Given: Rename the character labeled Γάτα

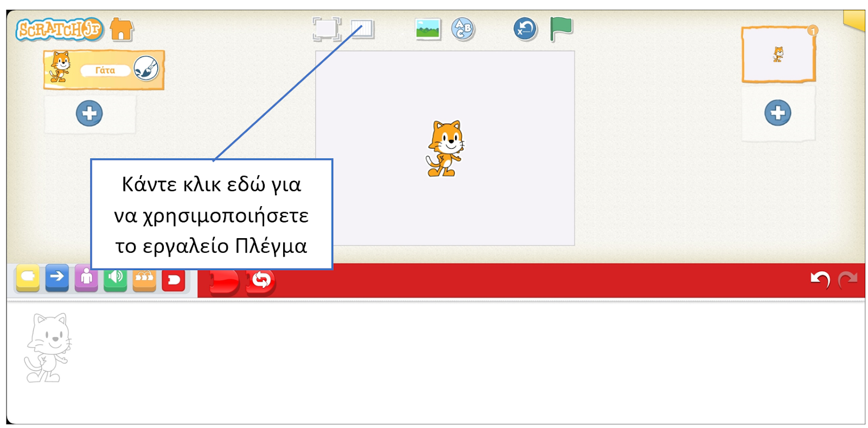Looking at the screenshot, I should (x=105, y=71).
